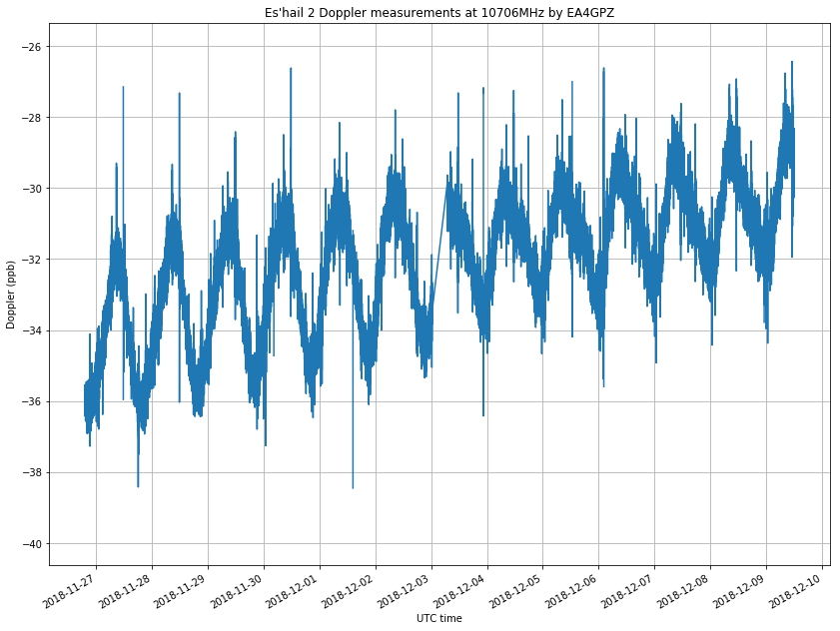This screenshot has width=840, height=631.
Task: Click the y-axis tick label −26
Action: pyautogui.click(x=32, y=47)
